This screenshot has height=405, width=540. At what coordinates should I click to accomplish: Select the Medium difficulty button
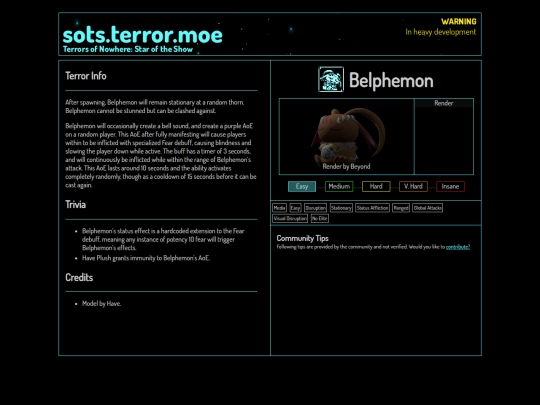[x=339, y=186]
